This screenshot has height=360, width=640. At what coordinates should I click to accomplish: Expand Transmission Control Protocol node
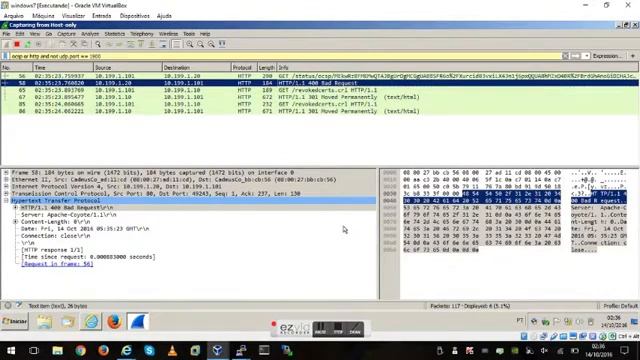6,193
